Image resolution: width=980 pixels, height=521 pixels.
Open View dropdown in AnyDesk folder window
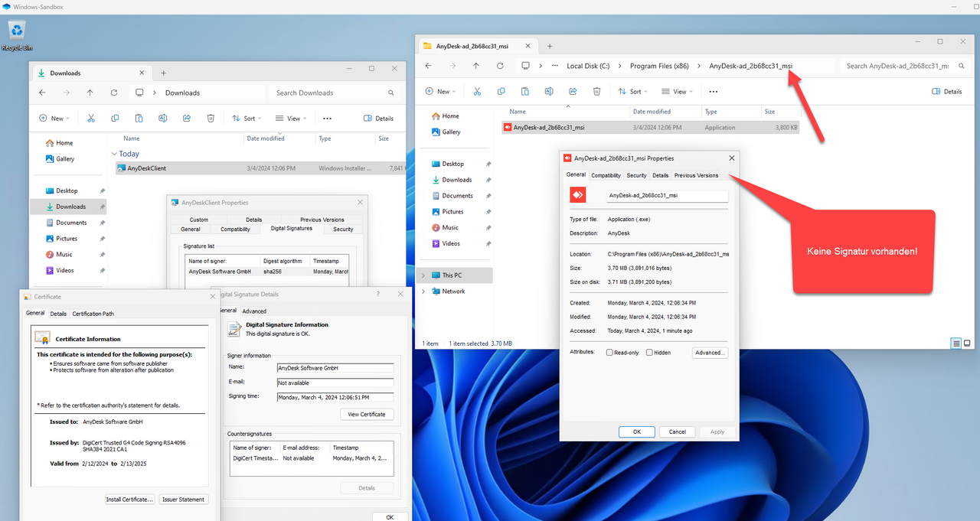click(677, 91)
